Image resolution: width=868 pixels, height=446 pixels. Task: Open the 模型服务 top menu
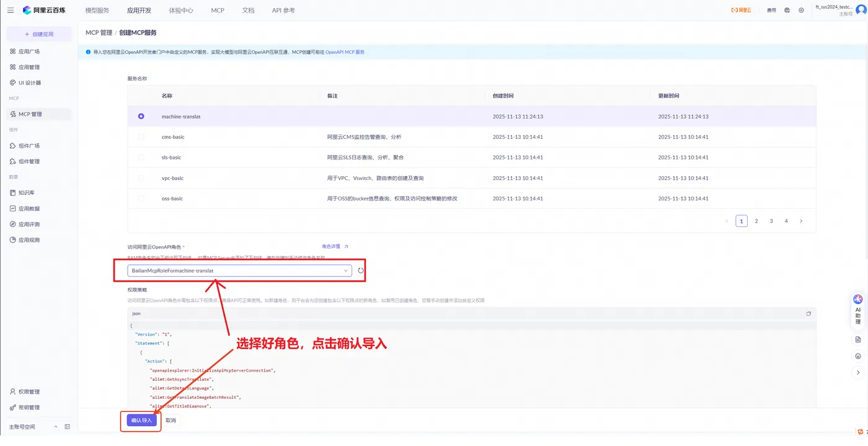coord(97,11)
